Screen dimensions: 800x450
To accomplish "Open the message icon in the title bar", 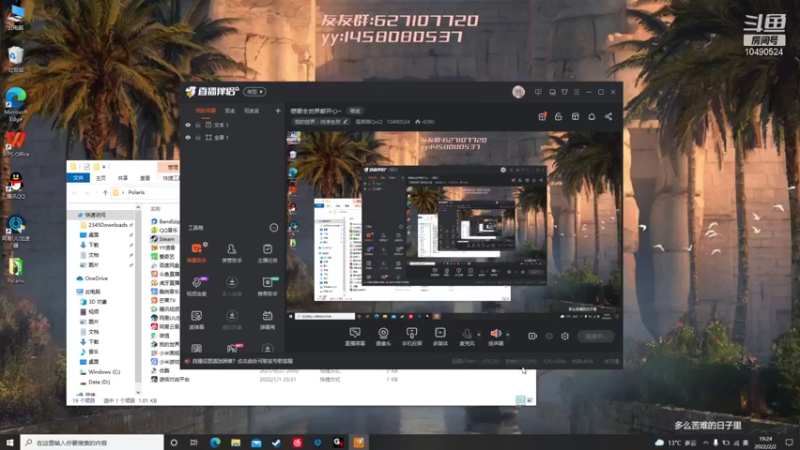I will click(538, 92).
